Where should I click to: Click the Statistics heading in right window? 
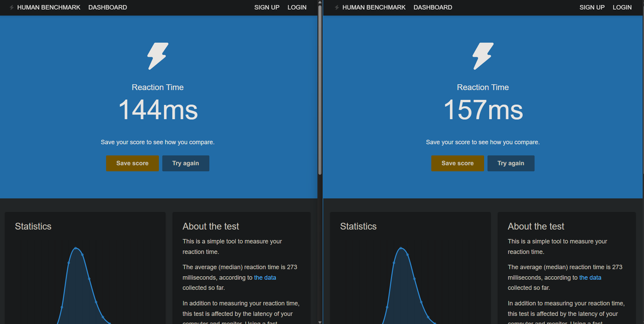[358, 226]
